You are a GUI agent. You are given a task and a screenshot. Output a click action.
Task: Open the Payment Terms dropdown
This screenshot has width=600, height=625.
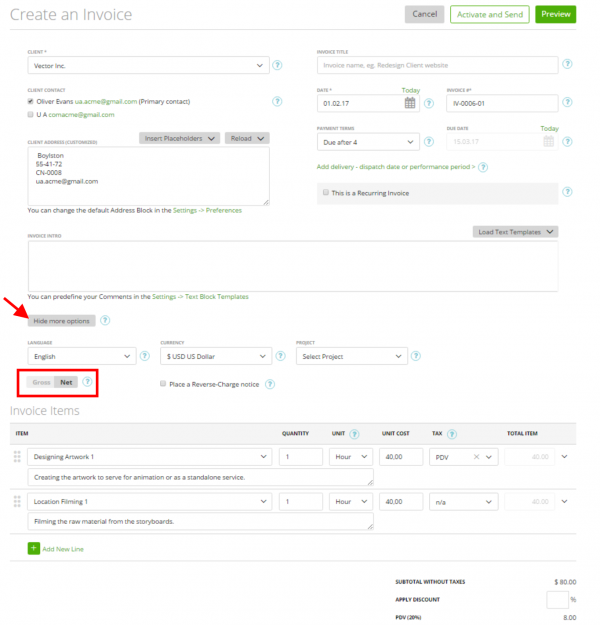366,142
